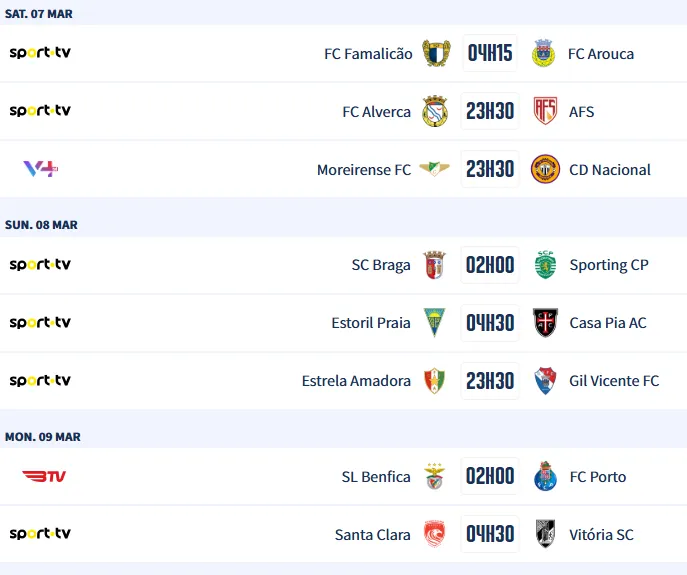Click the FC Porto club crest
This screenshot has width=687, height=575.
pos(545,477)
